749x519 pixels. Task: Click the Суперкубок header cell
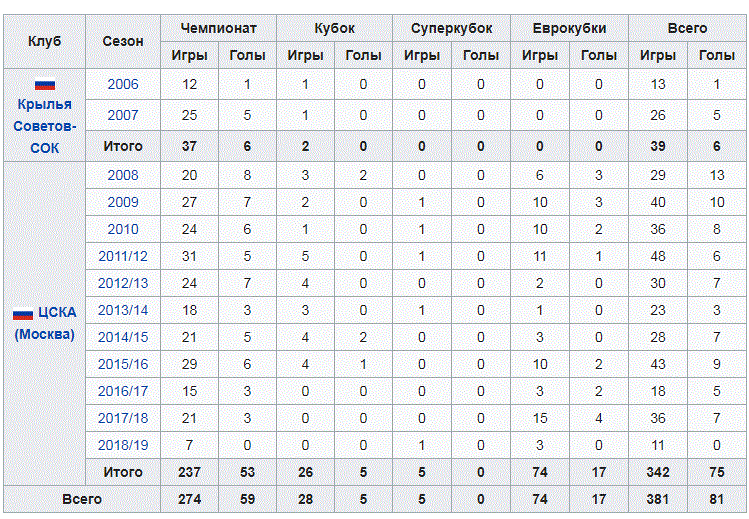[x=451, y=28]
